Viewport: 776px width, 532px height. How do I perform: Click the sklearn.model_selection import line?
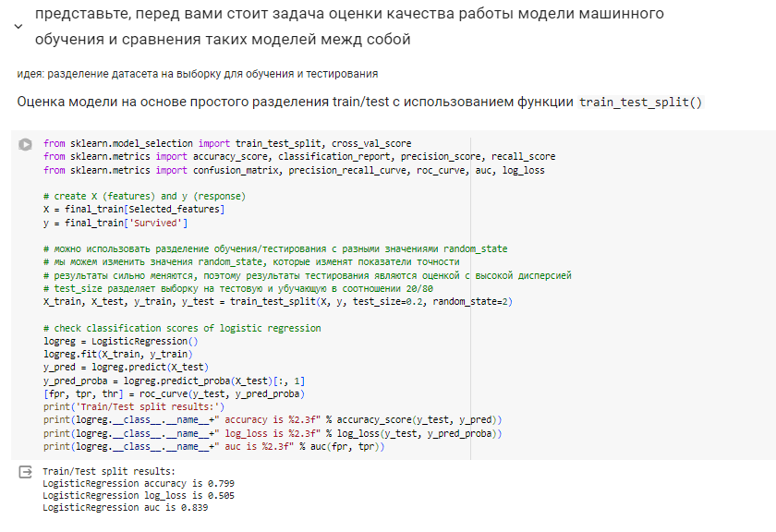click(227, 143)
